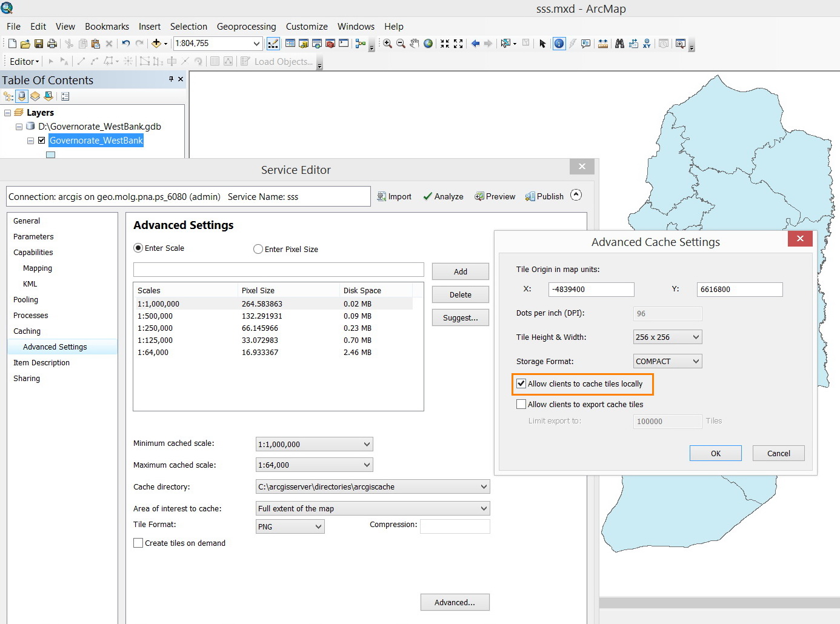Click the New Map File icon
This screenshot has width=840, height=624.
pos(12,44)
